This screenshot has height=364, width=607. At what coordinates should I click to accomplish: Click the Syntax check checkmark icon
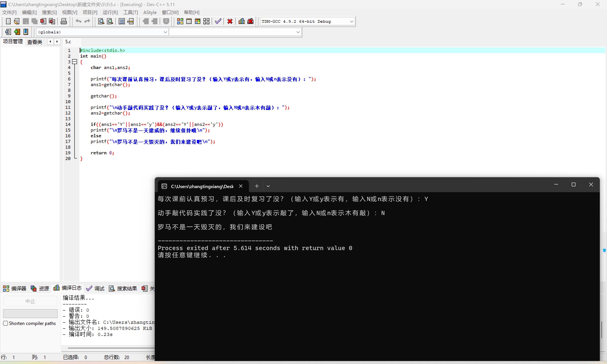(x=218, y=21)
